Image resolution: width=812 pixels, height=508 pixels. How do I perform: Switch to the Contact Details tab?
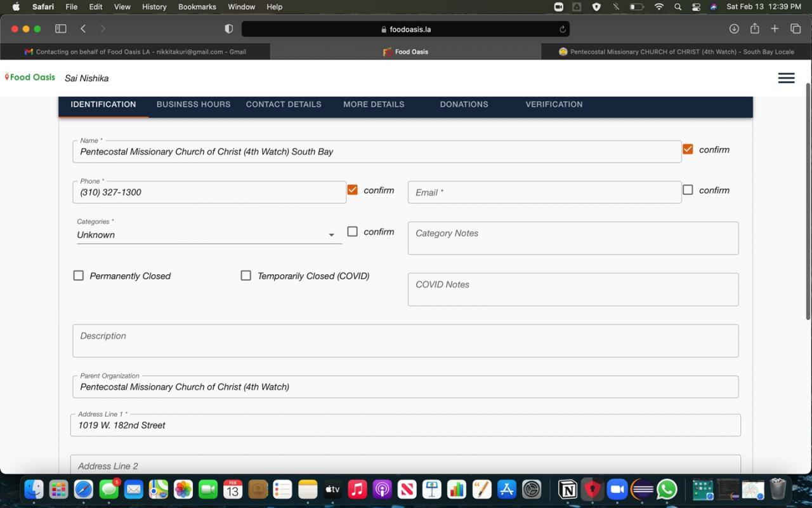[x=284, y=104]
